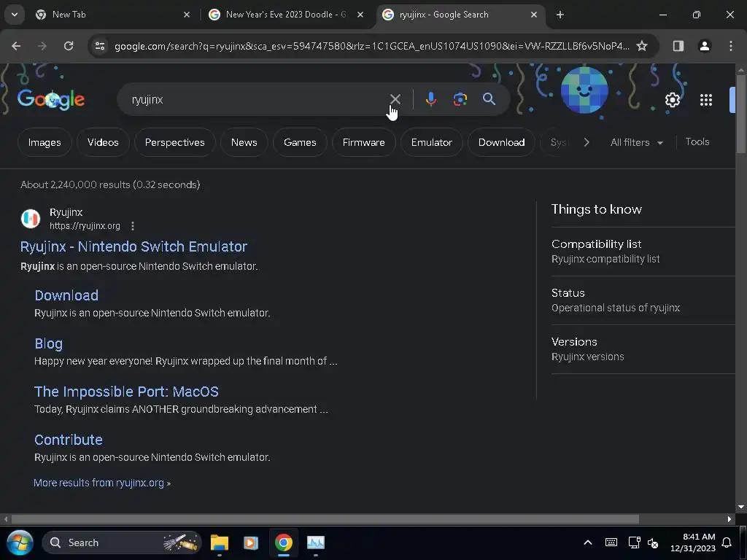Open the Contribute sitelink

(68, 440)
